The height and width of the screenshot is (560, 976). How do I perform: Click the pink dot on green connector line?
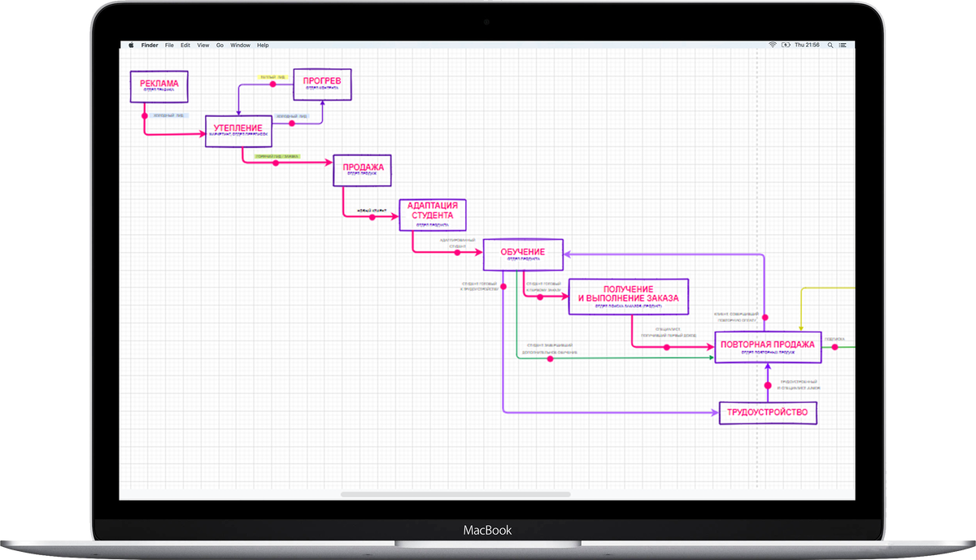point(550,358)
